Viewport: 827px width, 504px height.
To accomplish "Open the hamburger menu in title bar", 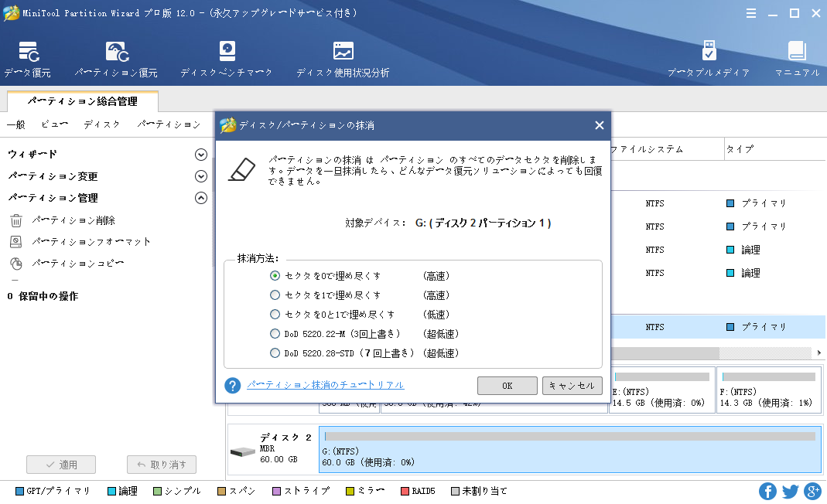I will tap(751, 13).
